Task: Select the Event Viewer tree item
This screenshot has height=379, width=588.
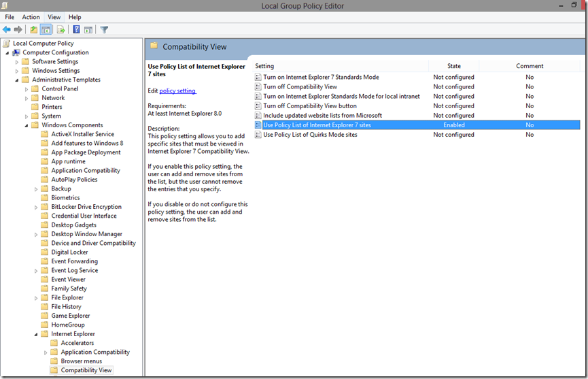Action: click(68, 279)
